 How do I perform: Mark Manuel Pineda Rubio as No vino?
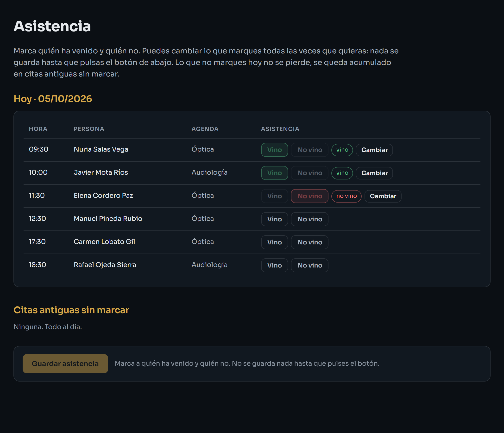(x=309, y=219)
